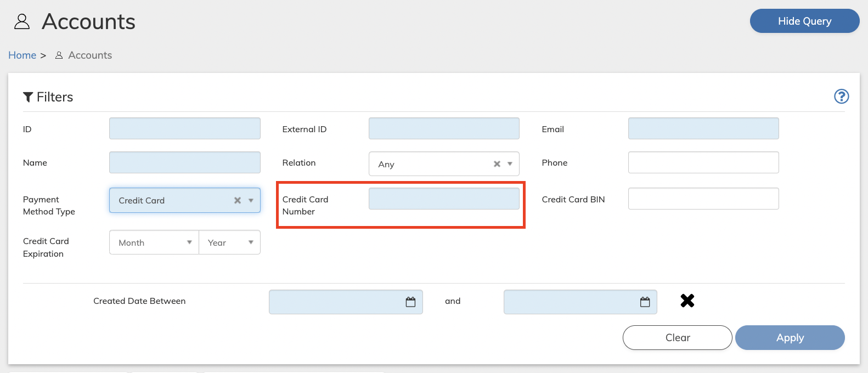Click the Filters heading text
Viewport: 868px width, 373px height.
[55, 97]
